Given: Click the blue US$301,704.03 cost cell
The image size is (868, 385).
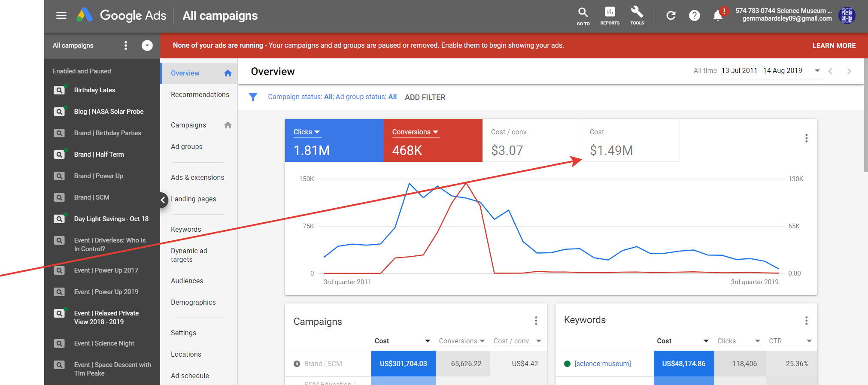Looking at the screenshot, I should 404,364.
